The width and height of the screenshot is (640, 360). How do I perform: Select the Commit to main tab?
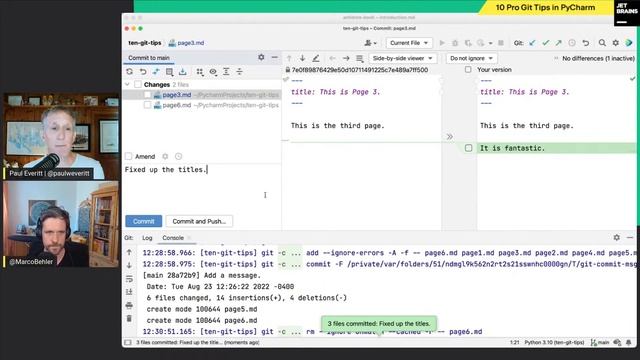click(x=149, y=58)
